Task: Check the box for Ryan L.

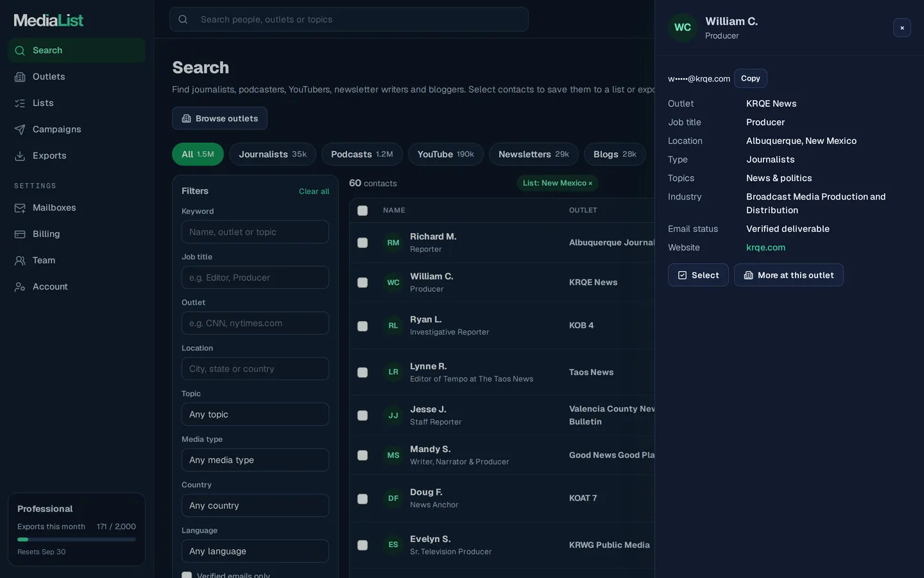Action: pyautogui.click(x=363, y=326)
